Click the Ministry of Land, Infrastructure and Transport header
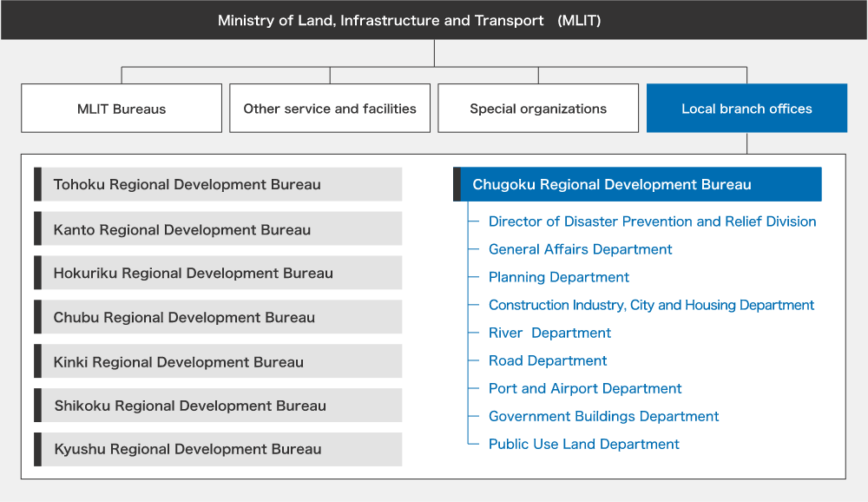 434,20
